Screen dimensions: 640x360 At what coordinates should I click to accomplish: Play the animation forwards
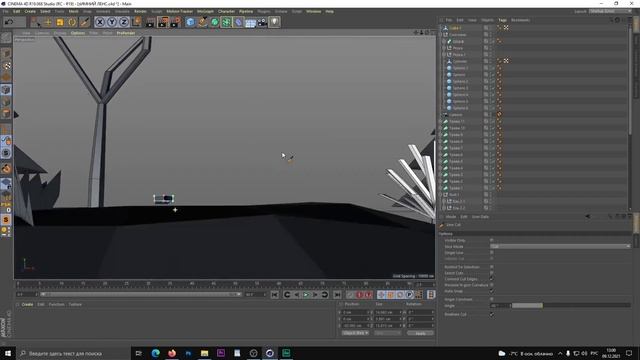306,294
